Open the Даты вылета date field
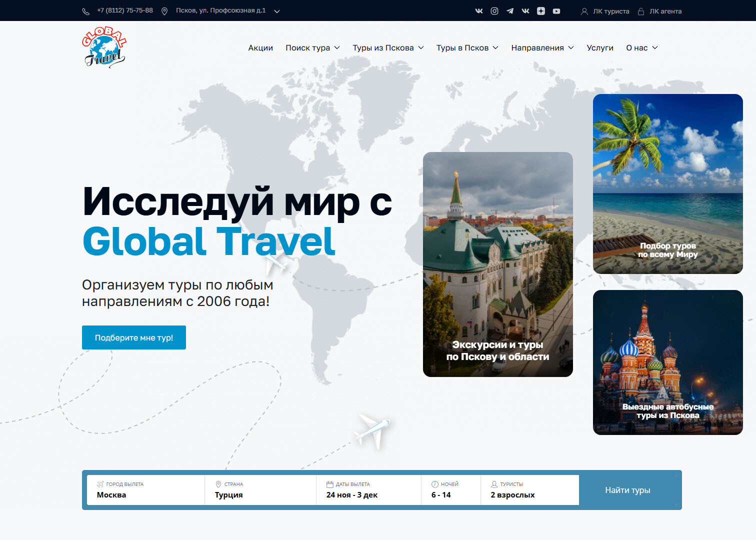The height and width of the screenshot is (540, 756). coord(368,490)
